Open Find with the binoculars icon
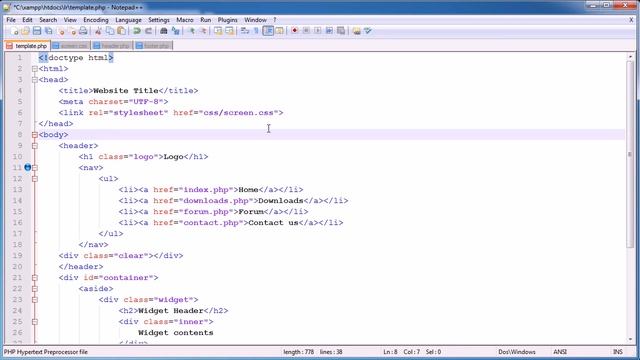Screen dimensions: 640x360 click(x=164, y=31)
